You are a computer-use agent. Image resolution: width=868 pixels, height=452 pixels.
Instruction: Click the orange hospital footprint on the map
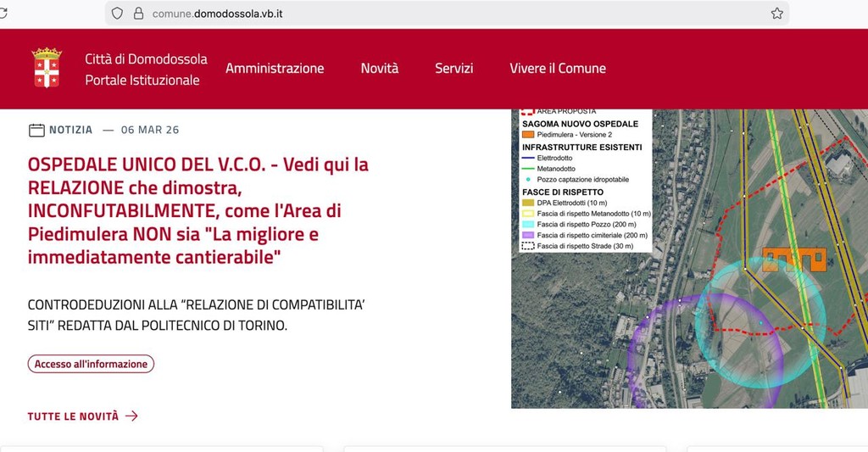(x=794, y=260)
